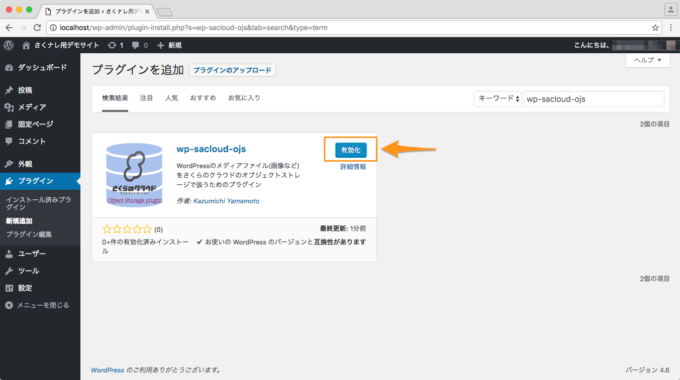Screen dimensions: 680x380
Task: Expand the ヘルプ dropdown
Action: click(647, 60)
